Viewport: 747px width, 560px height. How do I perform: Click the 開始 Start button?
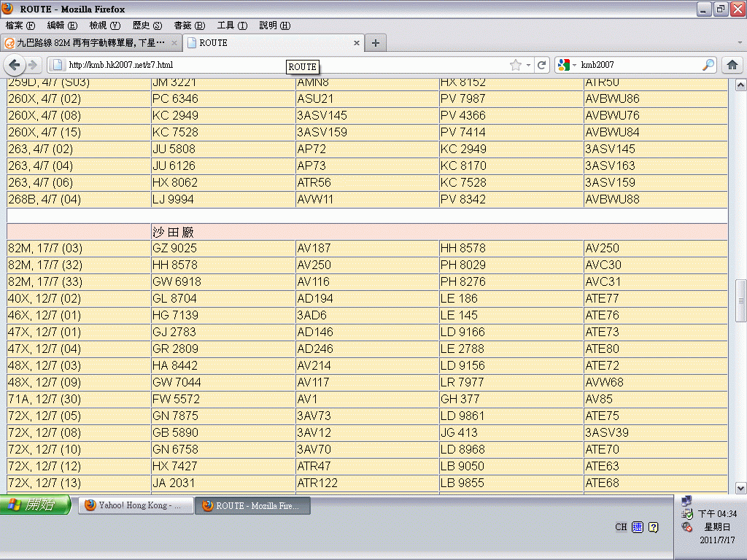coord(35,505)
